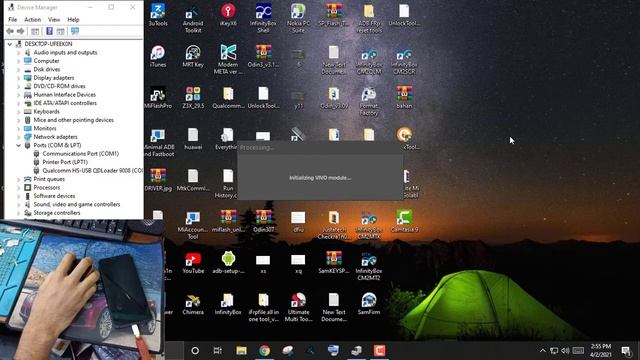Expand Audio inputs and outputs node
Image resolution: width=640 pixels, height=360 pixels.
[x=18, y=53]
